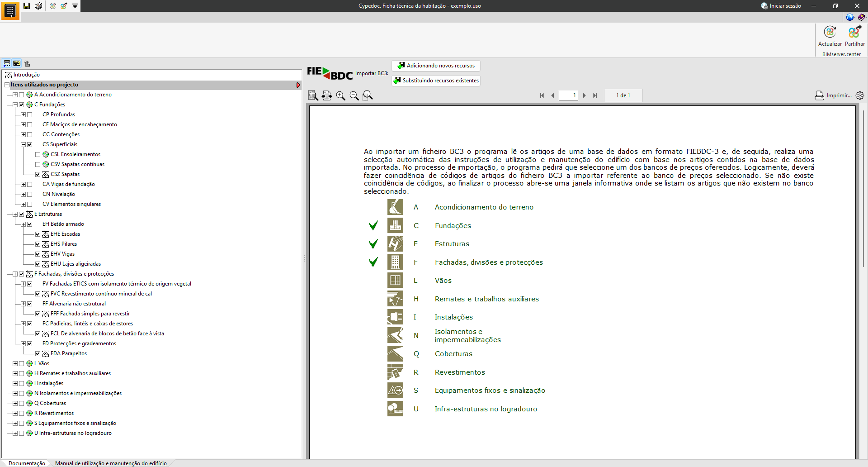
Task: Click Iniciar sessão to sign in
Action: 781,6
